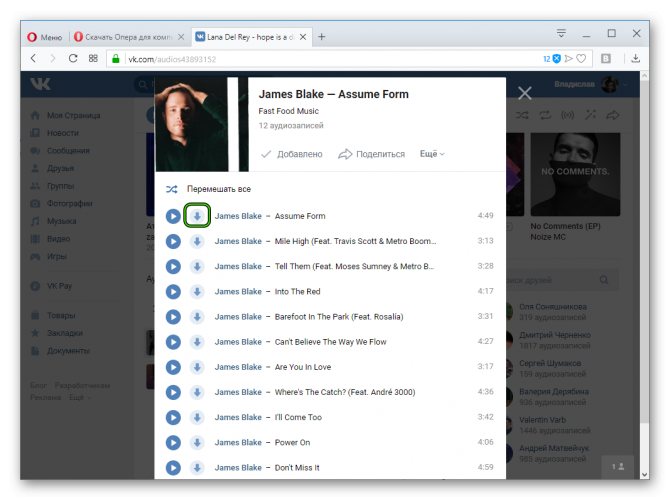Open a new browser tab
The image size is (670, 500).
pyautogui.click(x=322, y=37)
